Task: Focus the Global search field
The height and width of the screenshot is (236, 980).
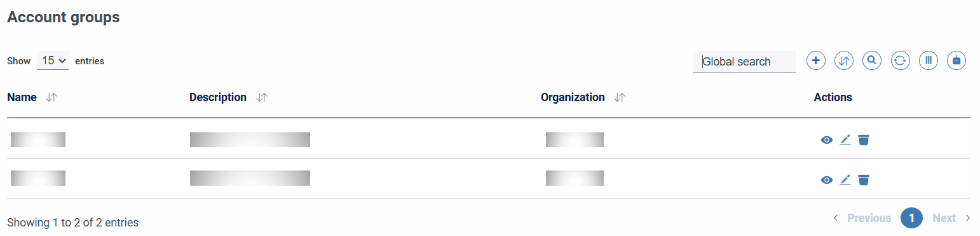Action: click(744, 62)
